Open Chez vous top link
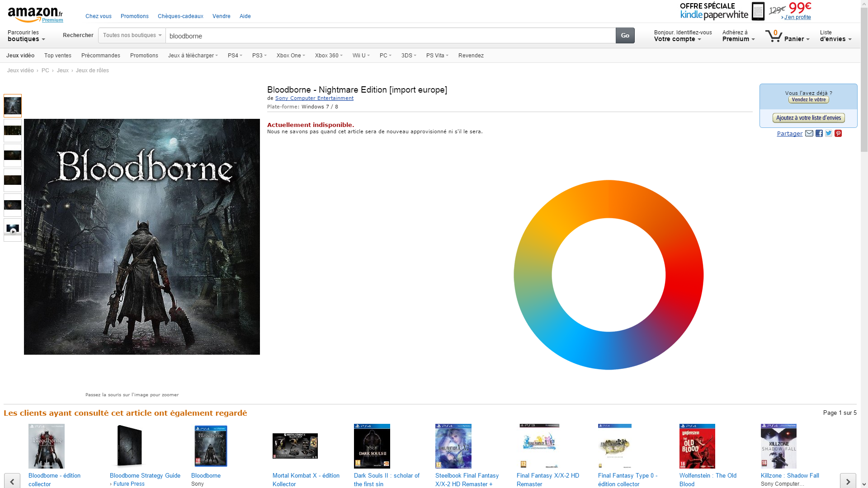Image resolution: width=868 pixels, height=488 pixels. tap(99, 16)
